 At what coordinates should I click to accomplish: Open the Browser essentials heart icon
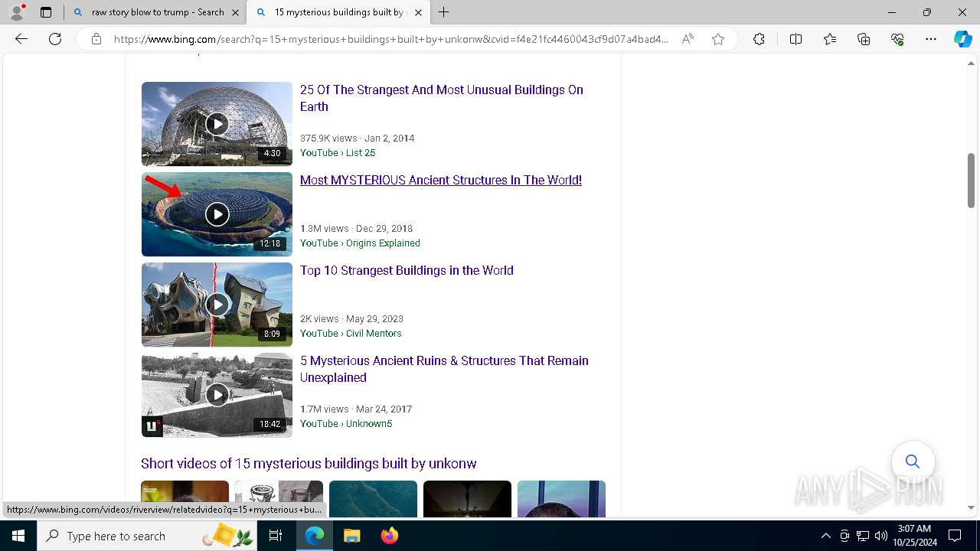pyautogui.click(x=897, y=39)
